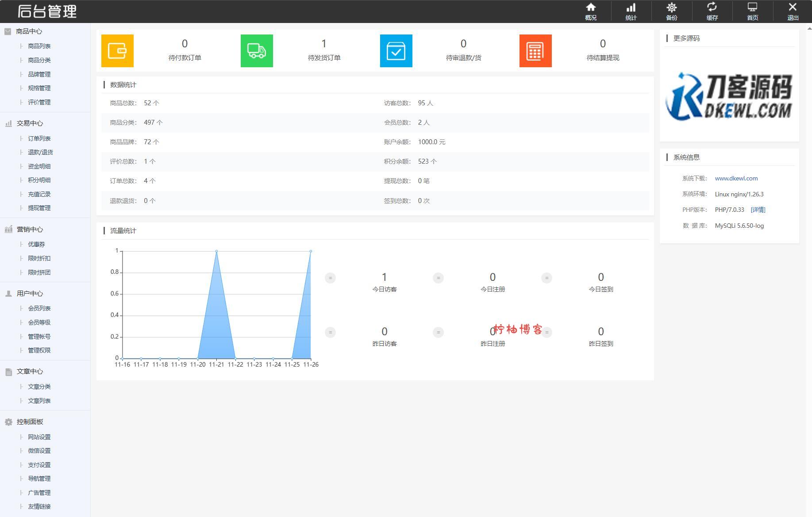Image resolution: width=812 pixels, height=517 pixels.
Task: Select 会员列表 from the sidebar
Action: pos(39,308)
